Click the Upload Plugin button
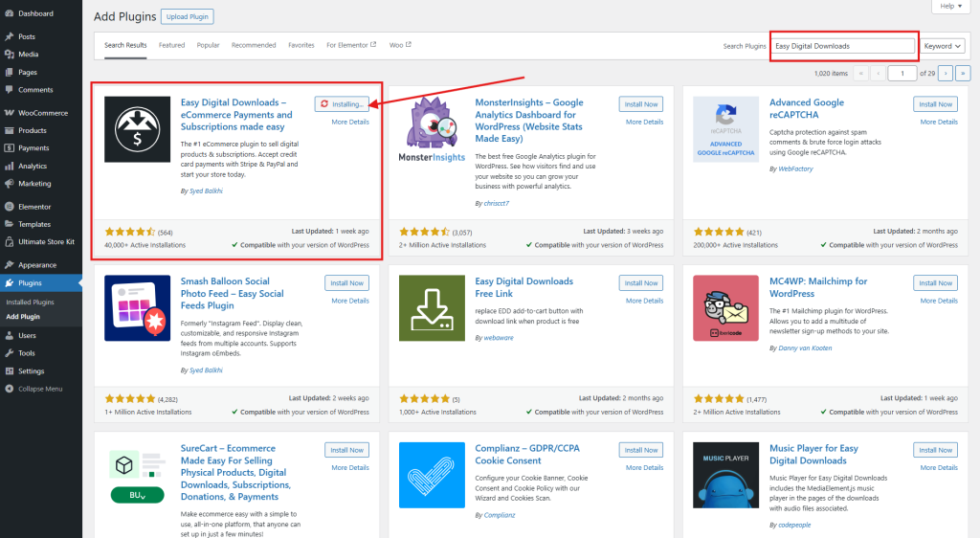The height and width of the screenshot is (538, 980). tap(188, 17)
